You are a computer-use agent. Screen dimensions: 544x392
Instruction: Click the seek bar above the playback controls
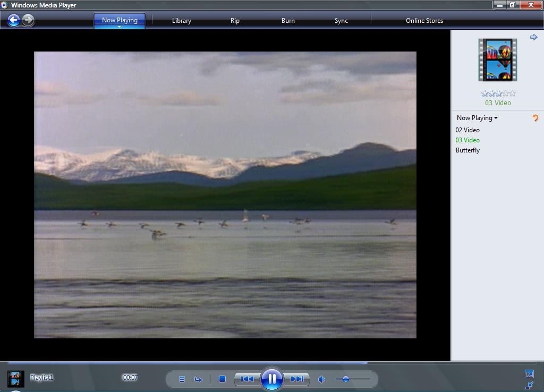point(272,363)
